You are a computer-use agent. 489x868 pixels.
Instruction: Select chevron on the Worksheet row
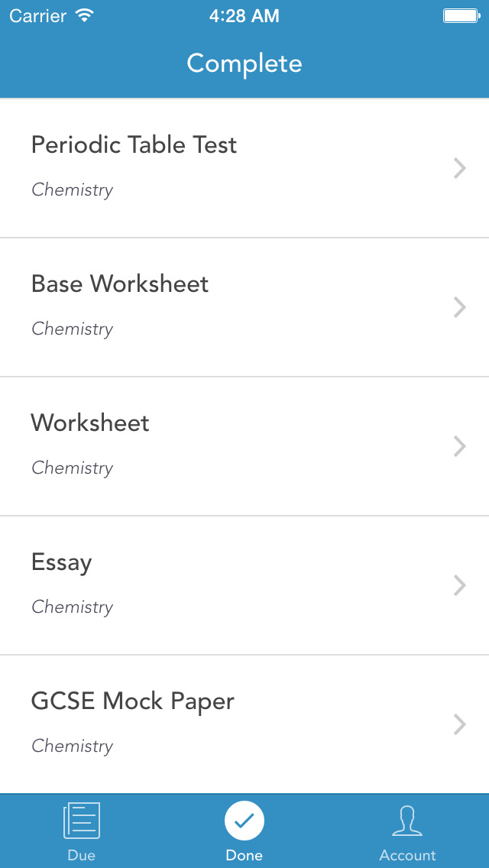(x=459, y=446)
